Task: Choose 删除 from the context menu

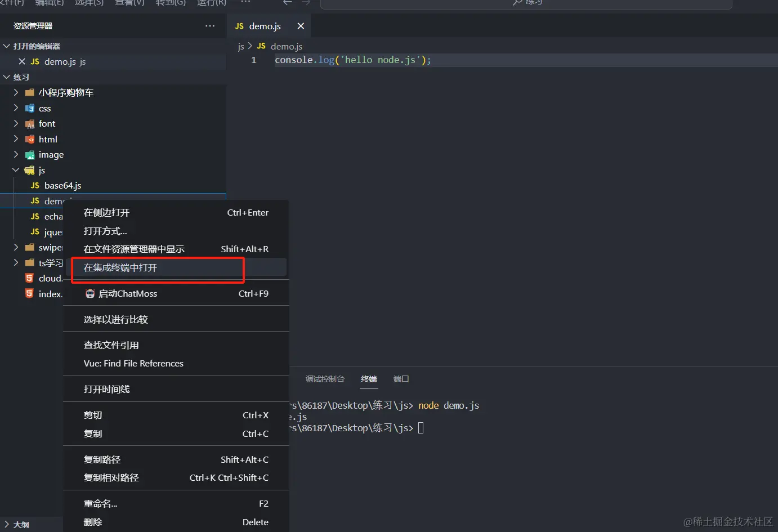Action: [x=176, y=522]
